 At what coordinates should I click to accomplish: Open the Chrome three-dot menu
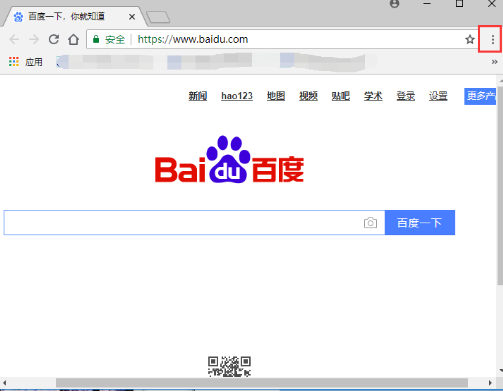coord(492,40)
